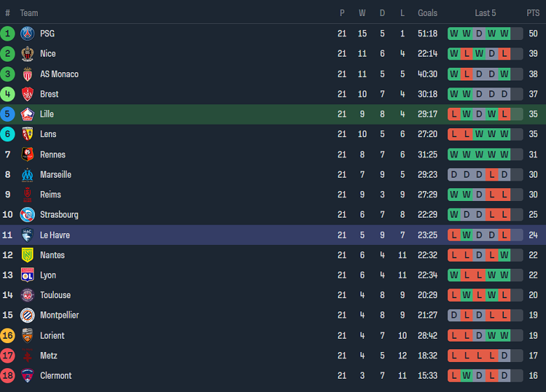The width and height of the screenshot is (546, 392).
Task: Click the Rennes club crest icon
Action: (x=27, y=155)
